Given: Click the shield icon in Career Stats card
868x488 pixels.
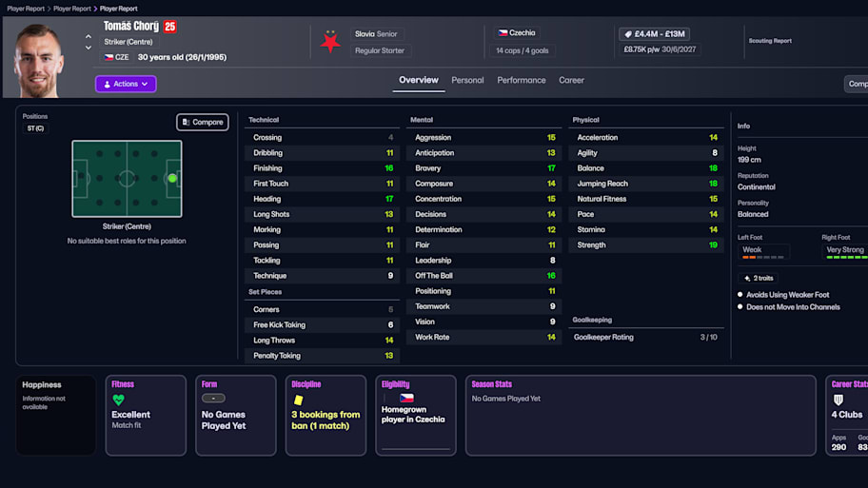Looking at the screenshot, I should pos(838,400).
